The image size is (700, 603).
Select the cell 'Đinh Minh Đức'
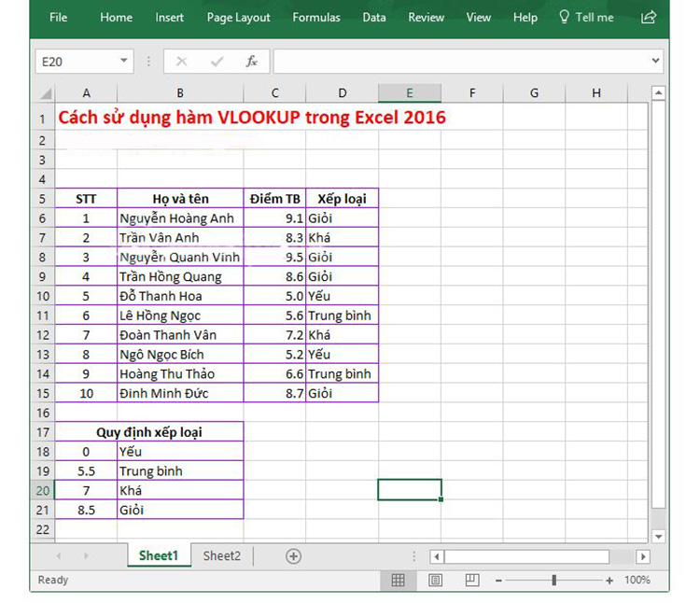(x=180, y=394)
